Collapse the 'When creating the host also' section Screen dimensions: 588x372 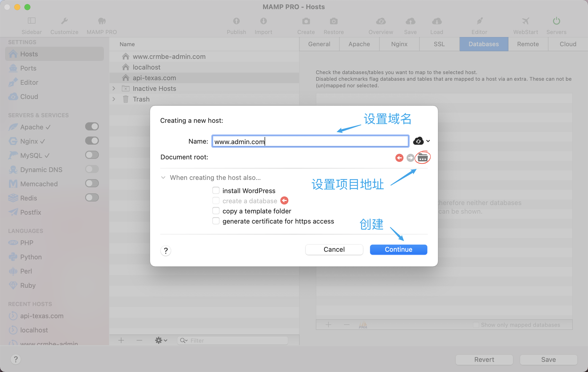pyautogui.click(x=163, y=178)
